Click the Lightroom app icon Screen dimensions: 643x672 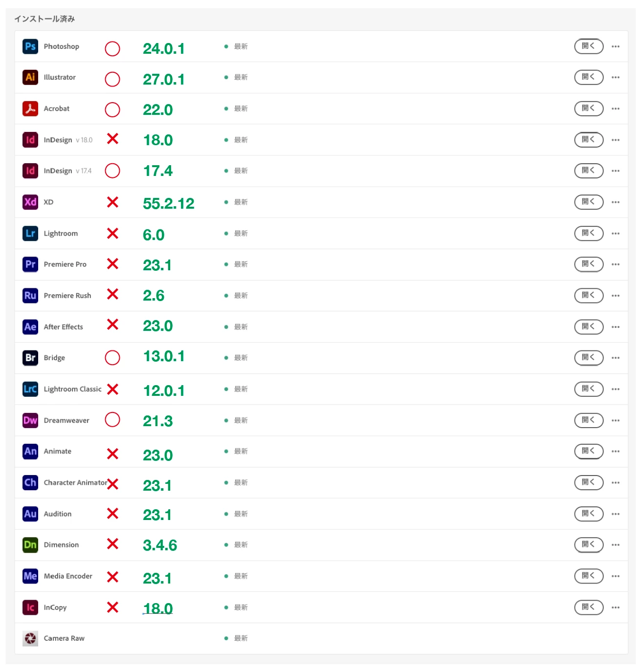tap(30, 233)
